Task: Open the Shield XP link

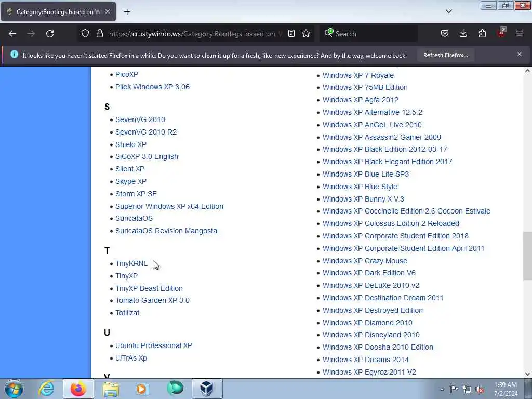Action: (x=131, y=144)
